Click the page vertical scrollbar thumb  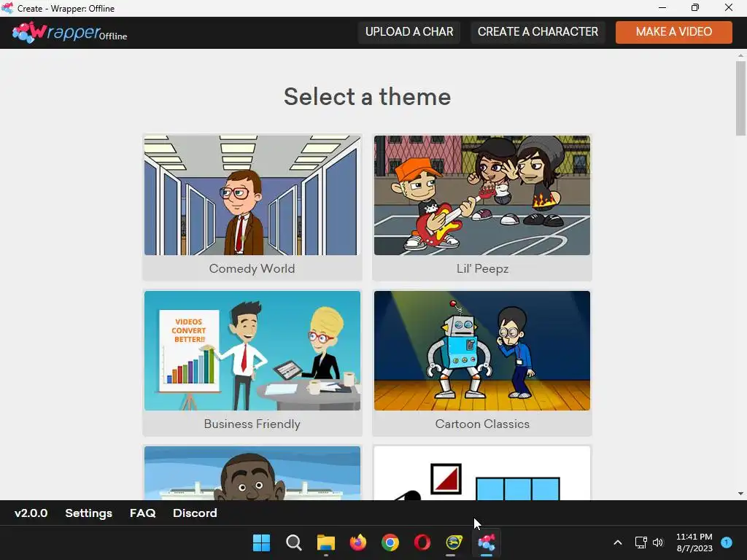click(740, 98)
